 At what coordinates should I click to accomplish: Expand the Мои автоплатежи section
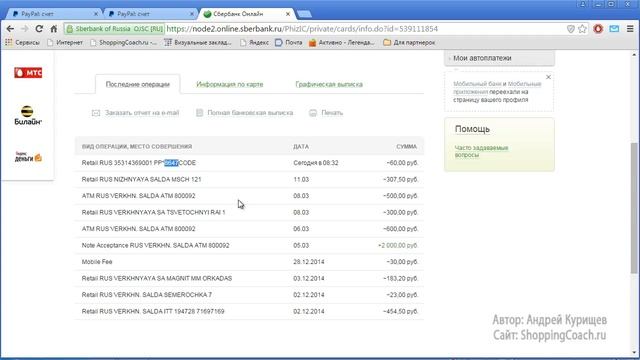[499, 58]
